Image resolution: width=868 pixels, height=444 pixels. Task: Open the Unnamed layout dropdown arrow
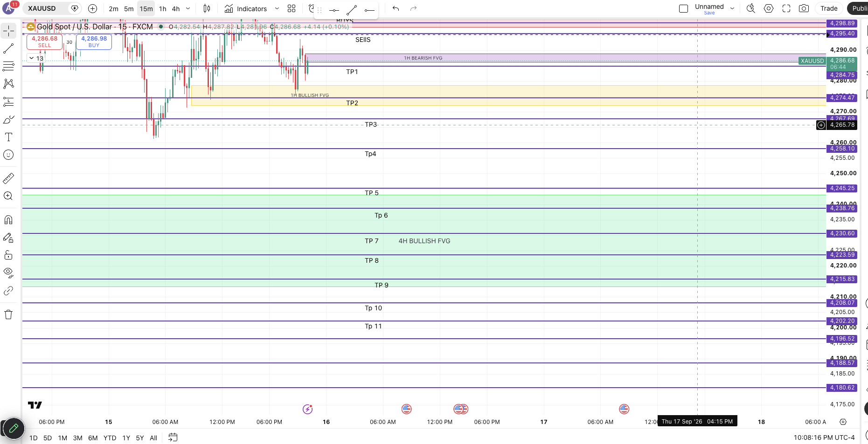click(732, 8)
